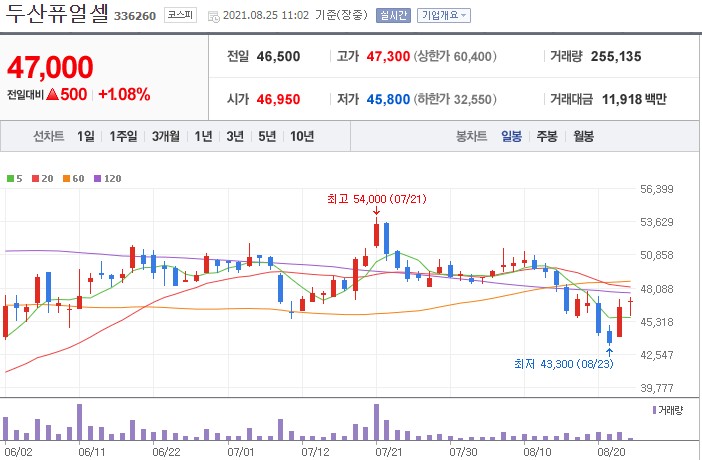Click the 최고 54,000 (07/21) high marker

tap(377, 199)
